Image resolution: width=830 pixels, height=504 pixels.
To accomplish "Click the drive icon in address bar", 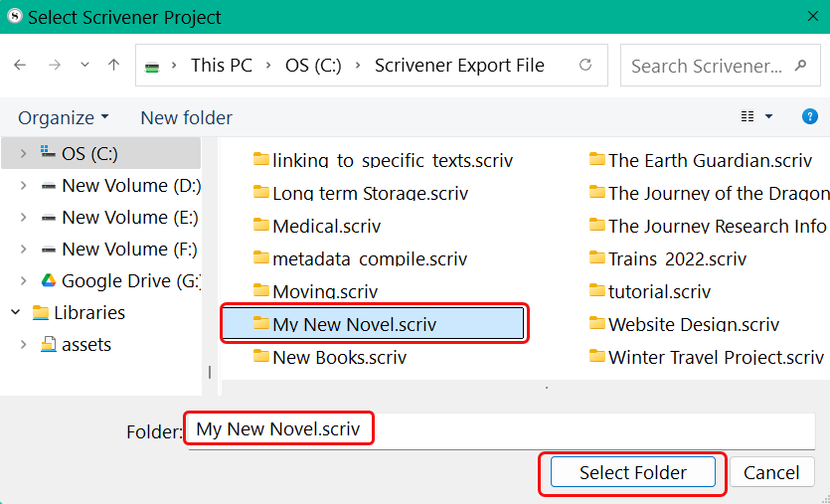I will [x=152, y=67].
